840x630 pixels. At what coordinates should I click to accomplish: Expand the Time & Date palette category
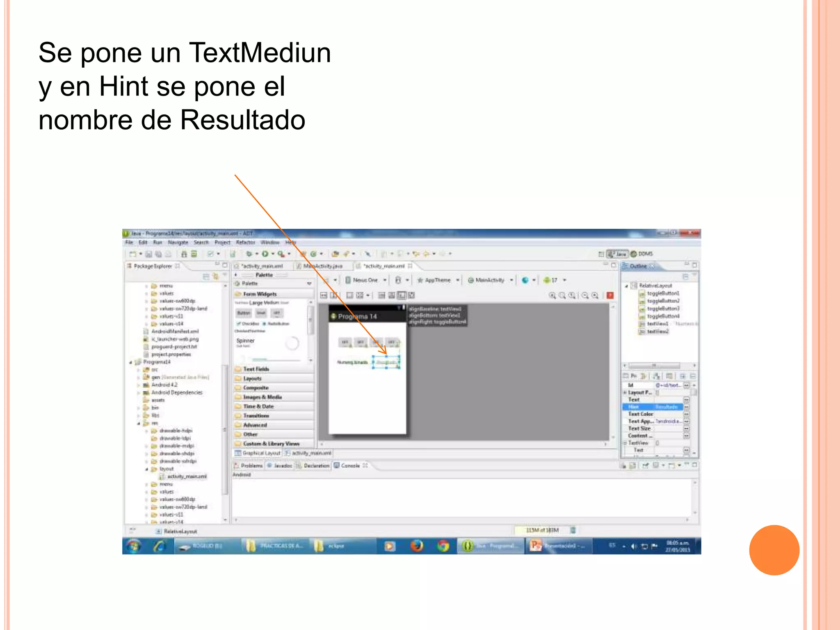click(274, 406)
